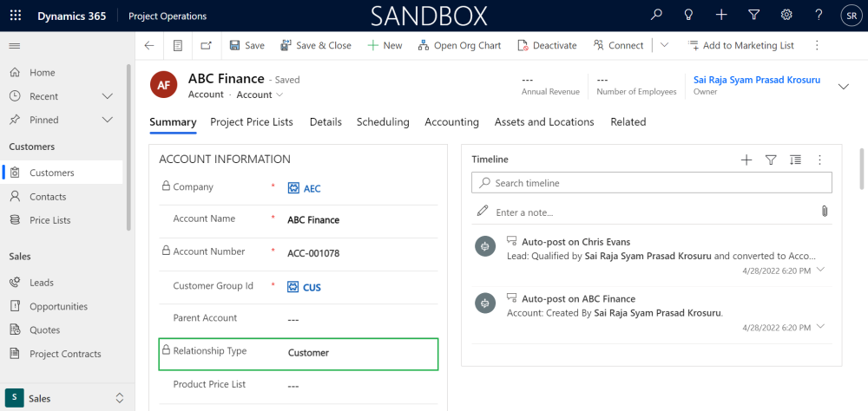Screen dimensions: 868x411
Task: Deactivate the ABC Finance account
Action: tap(547, 45)
